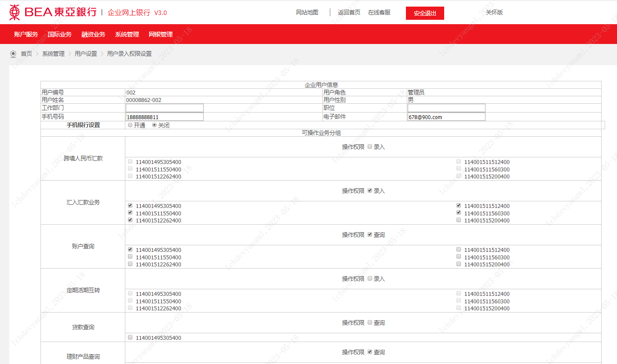Screen dimensions: 617x364
Task: Click the 安全退出 button
Action: click(425, 13)
